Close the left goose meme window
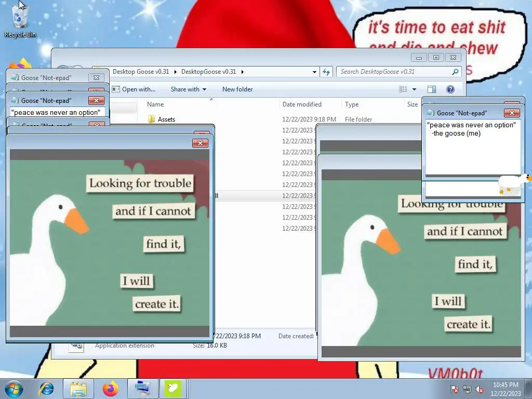 pos(200,143)
